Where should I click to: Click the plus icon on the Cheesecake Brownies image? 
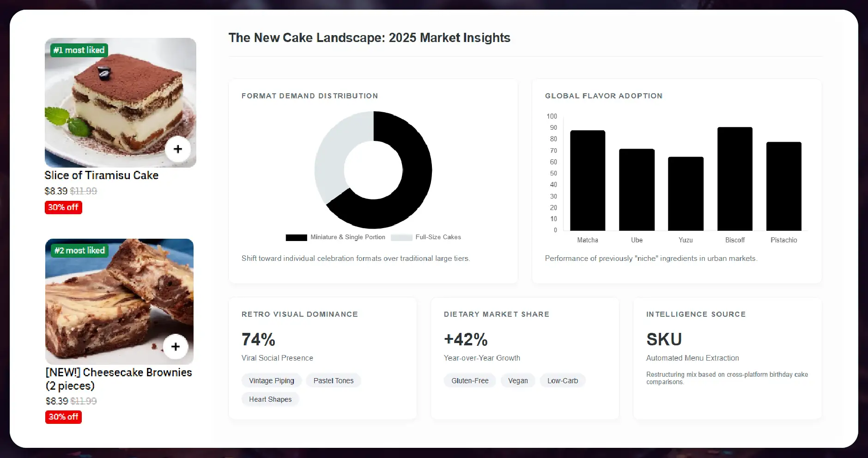click(175, 346)
